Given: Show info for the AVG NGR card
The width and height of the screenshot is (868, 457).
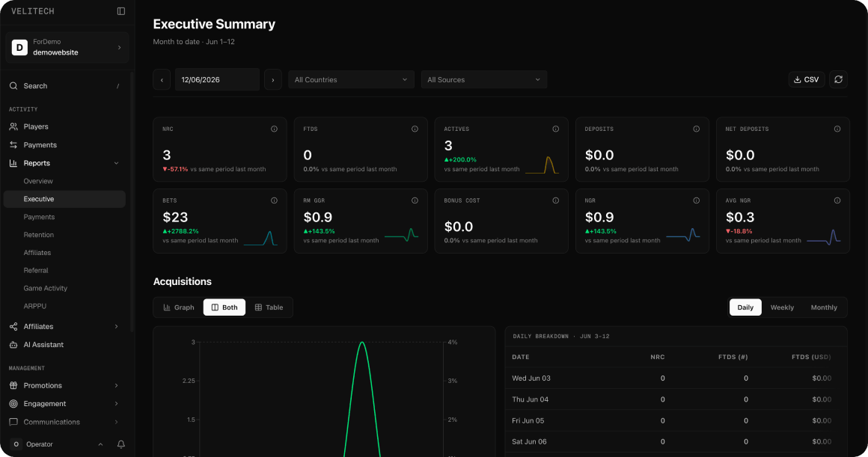Looking at the screenshot, I should click(x=837, y=200).
